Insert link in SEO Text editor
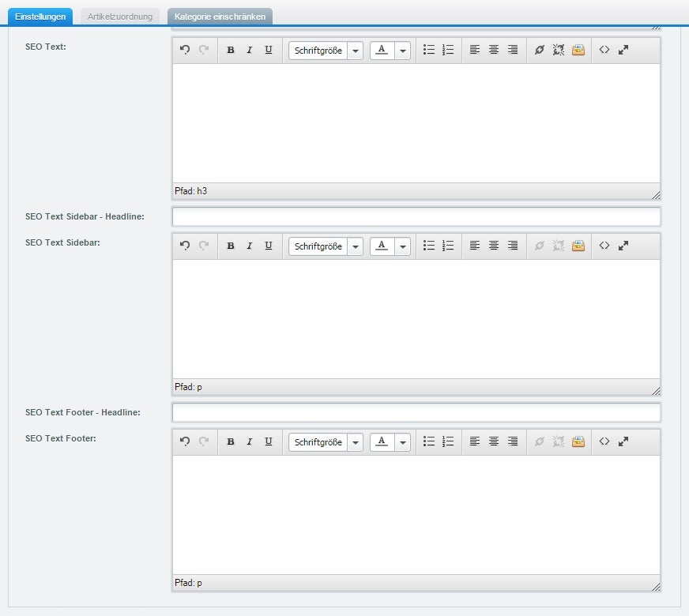This screenshot has width=689, height=616. coord(540,50)
